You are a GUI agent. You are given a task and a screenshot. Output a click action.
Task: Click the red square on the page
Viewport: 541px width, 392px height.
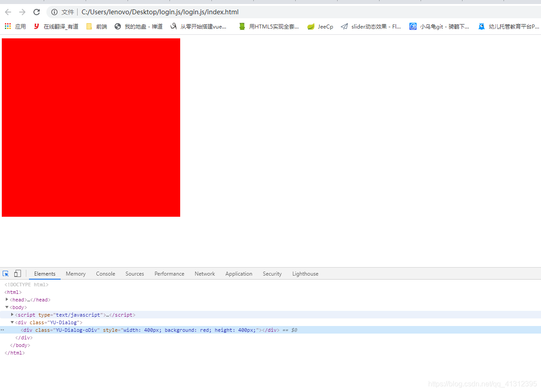pos(91,128)
